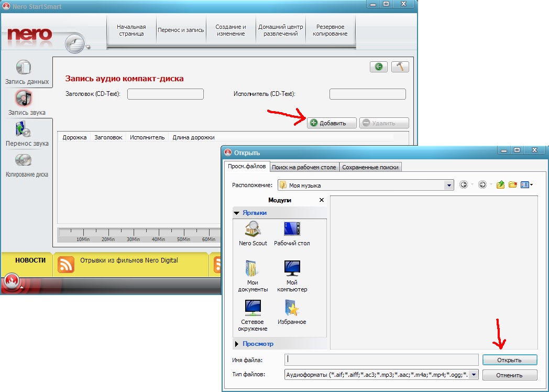Click the Длина дорожки column header
This screenshot has width=549, height=392.
(193, 137)
